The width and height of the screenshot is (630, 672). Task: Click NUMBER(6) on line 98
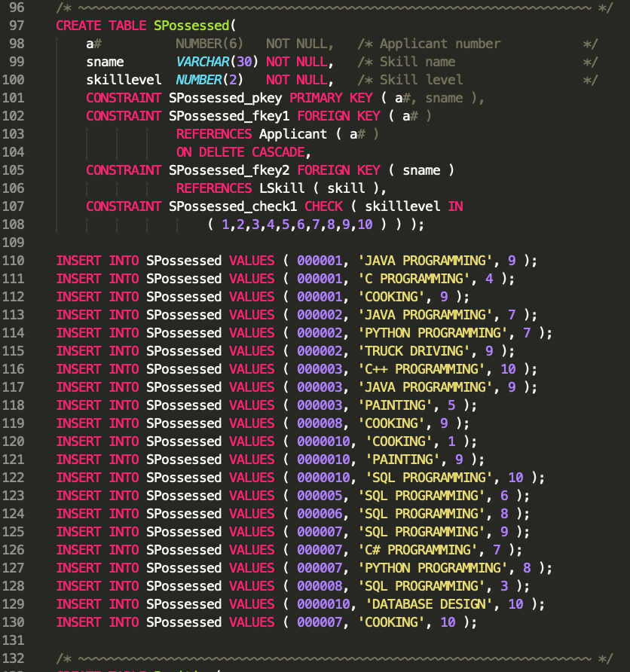(x=209, y=44)
